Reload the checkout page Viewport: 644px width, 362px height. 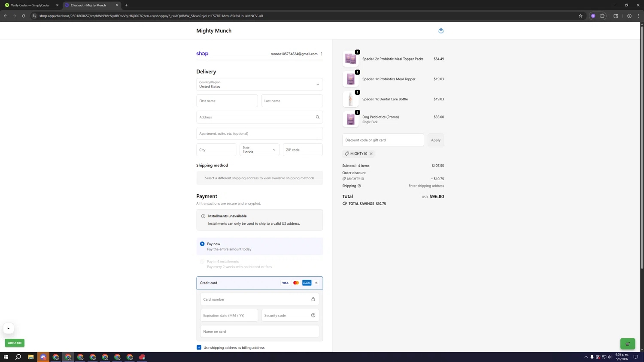[24, 16]
